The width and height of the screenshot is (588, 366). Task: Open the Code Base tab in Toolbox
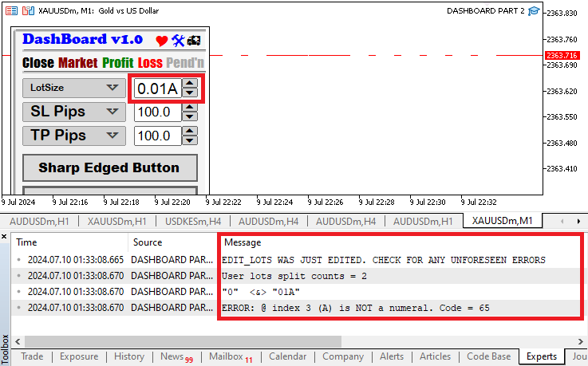[x=488, y=356]
